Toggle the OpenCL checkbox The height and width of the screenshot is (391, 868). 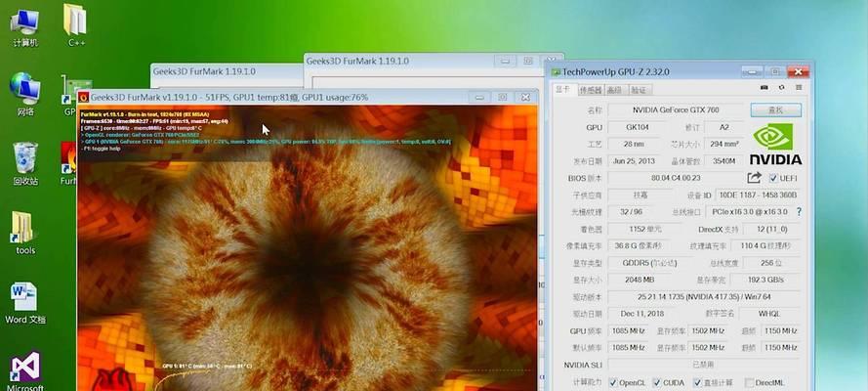pyautogui.click(x=613, y=383)
